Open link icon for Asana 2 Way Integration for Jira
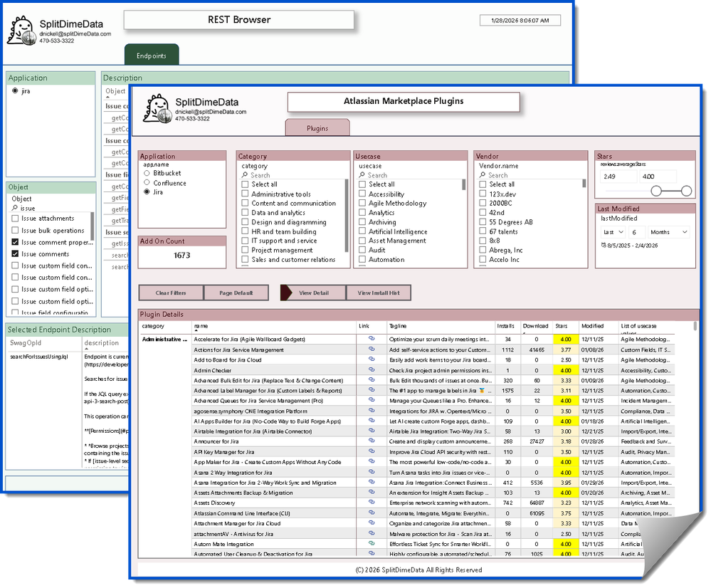Image resolution: width=711 pixels, height=588 pixels. (372, 472)
